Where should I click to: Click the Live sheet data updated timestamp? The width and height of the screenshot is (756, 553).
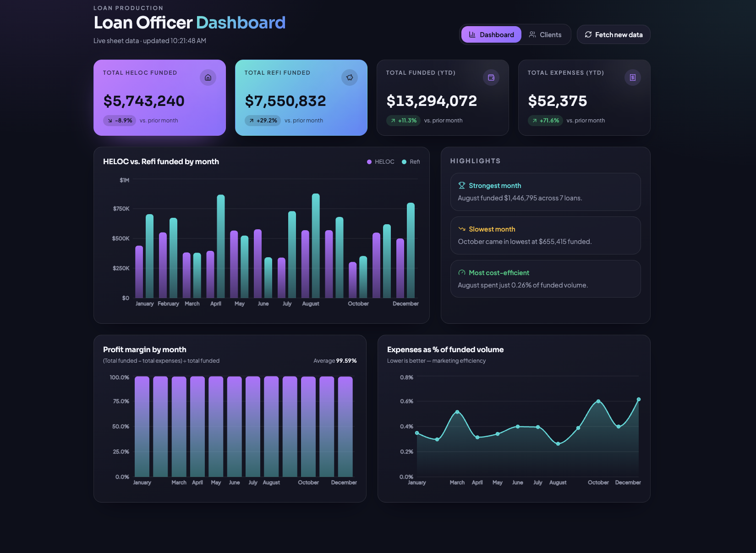click(150, 41)
